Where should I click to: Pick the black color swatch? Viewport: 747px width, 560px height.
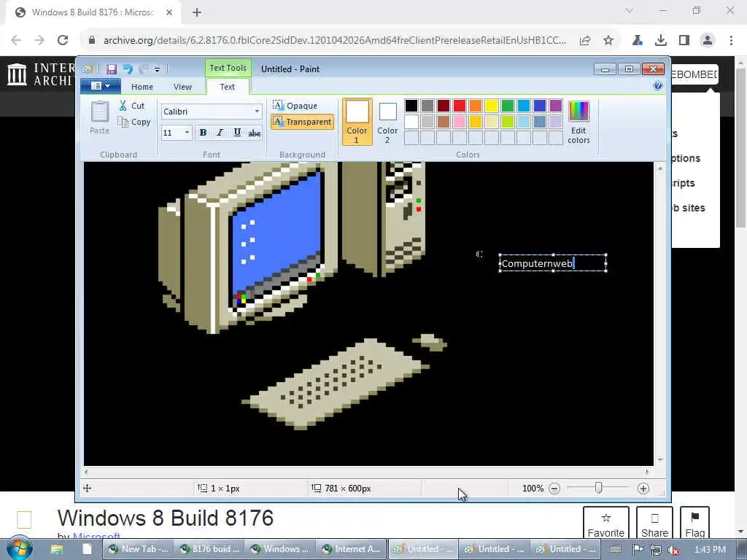(x=411, y=105)
